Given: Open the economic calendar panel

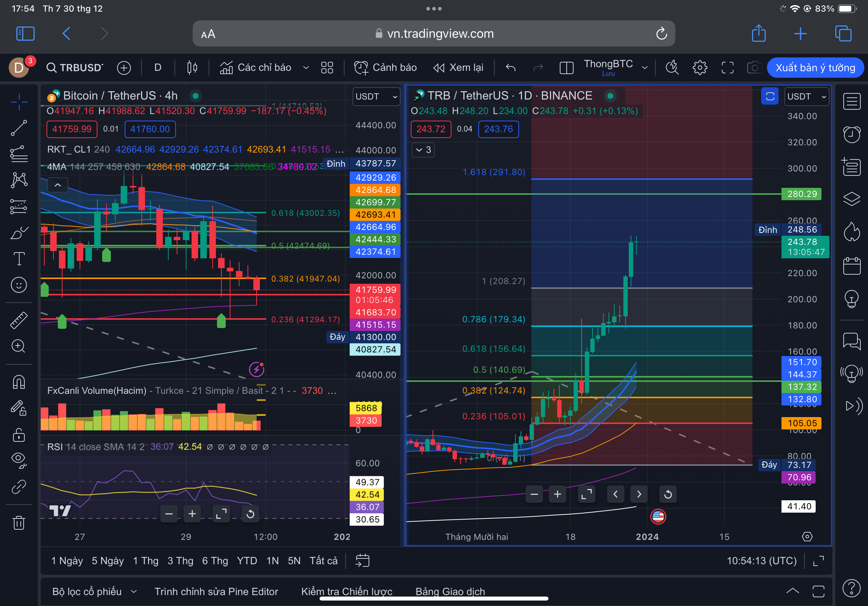Looking at the screenshot, I should point(851,266).
